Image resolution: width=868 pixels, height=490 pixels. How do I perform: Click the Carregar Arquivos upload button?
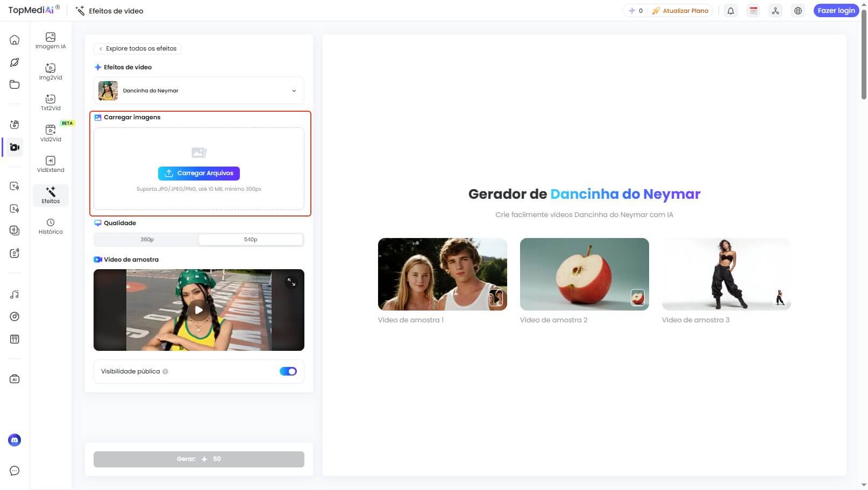tap(198, 173)
